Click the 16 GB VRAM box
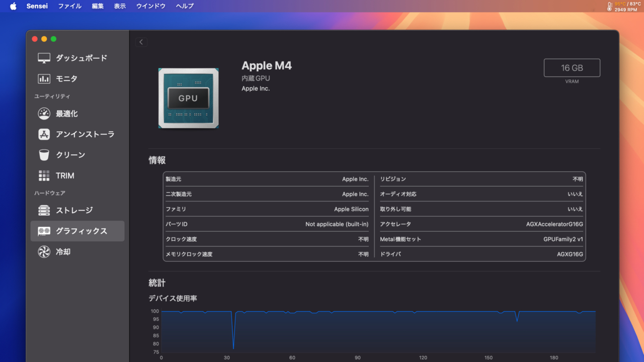This screenshot has width=644, height=362. click(572, 68)
